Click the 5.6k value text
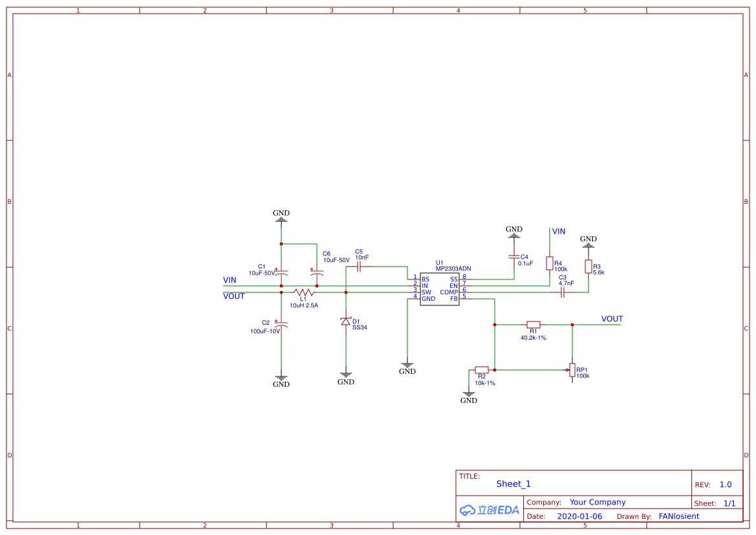 click(x=599, y=272)
